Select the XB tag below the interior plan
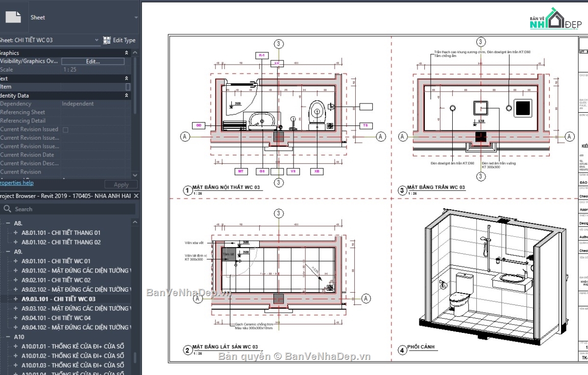588x375 pixels. point(317,171)
